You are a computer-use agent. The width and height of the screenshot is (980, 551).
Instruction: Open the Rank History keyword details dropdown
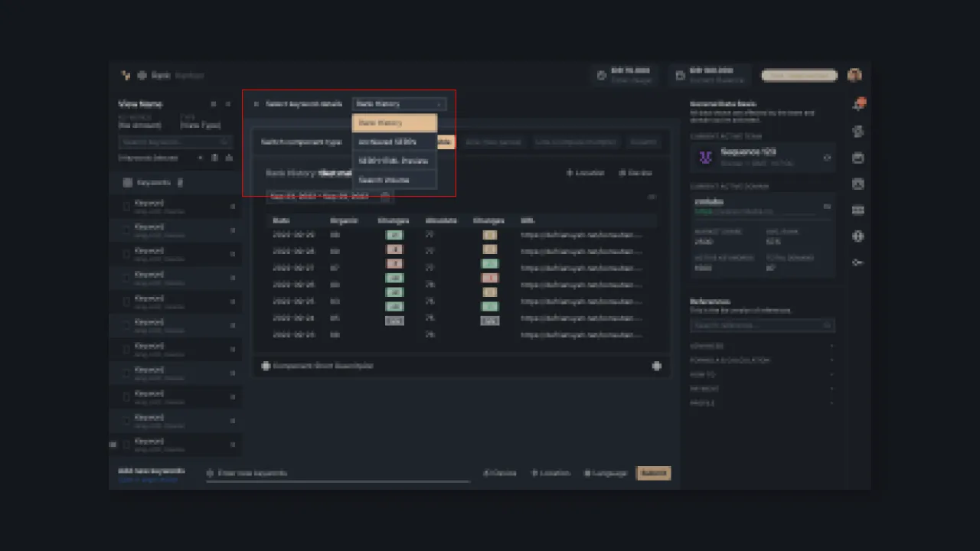tap(399, 104)
